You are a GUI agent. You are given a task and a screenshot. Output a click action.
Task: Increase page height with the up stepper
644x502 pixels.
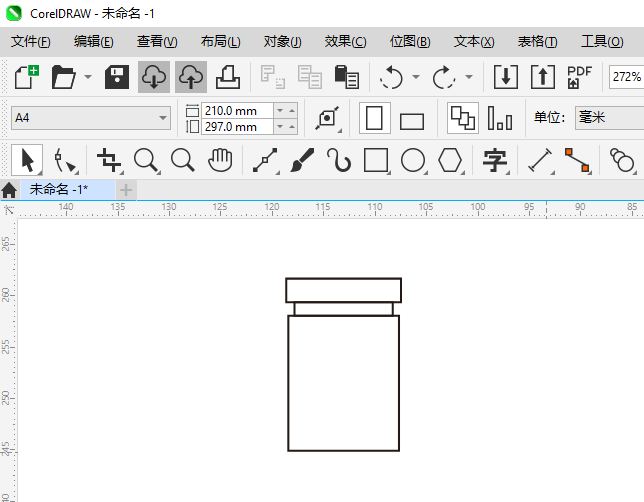292,127
